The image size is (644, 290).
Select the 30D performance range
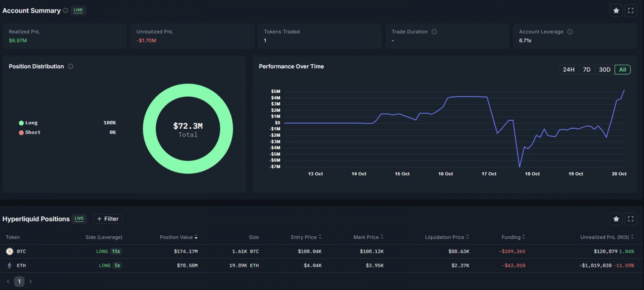(x=604, y=70)
